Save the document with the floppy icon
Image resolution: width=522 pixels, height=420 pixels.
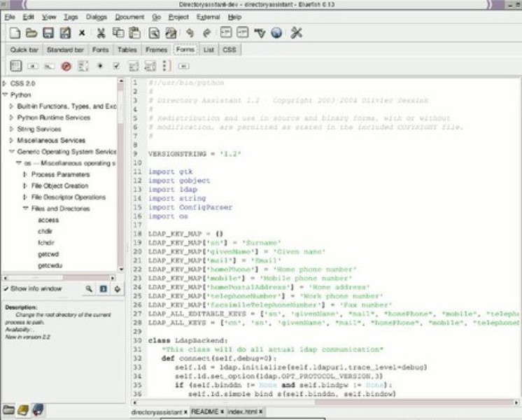(48, 33)
